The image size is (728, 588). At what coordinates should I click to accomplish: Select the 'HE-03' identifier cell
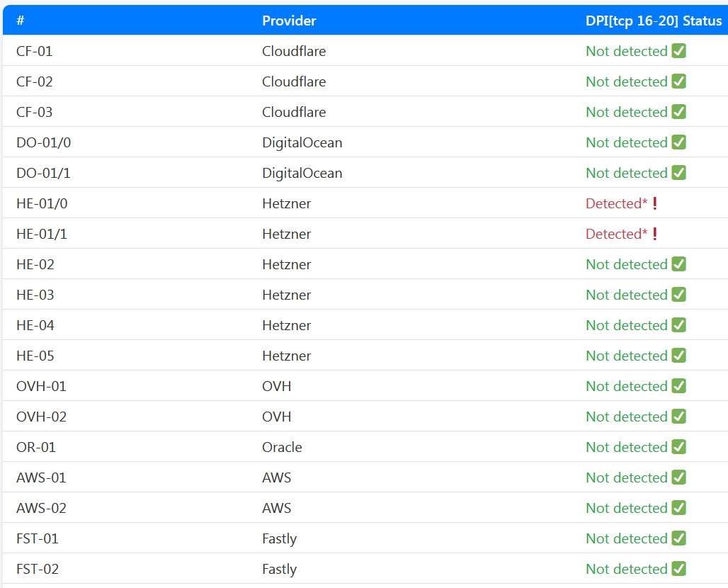coord(35,295)
